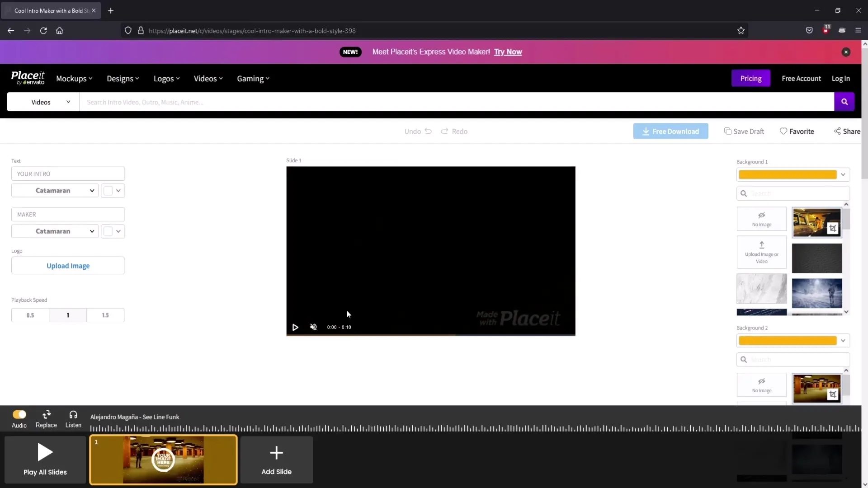
Task: Click the Share icon button
Action: point(838,131)
